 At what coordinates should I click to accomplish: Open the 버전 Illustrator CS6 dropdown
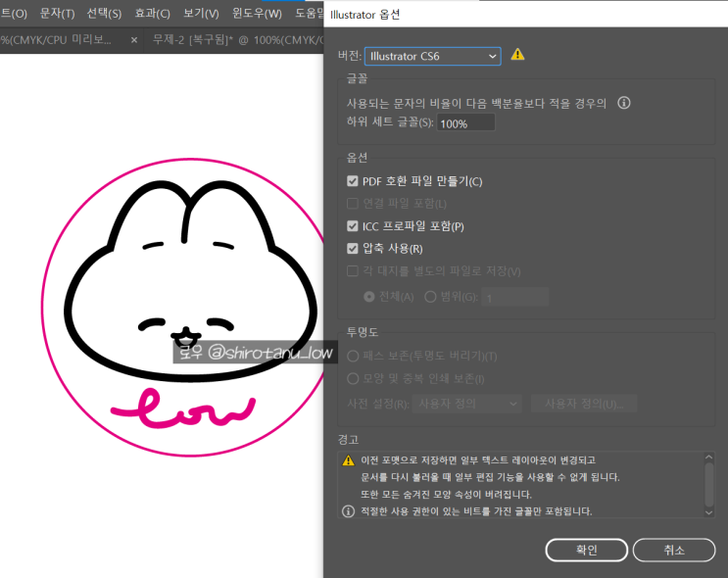432,56
